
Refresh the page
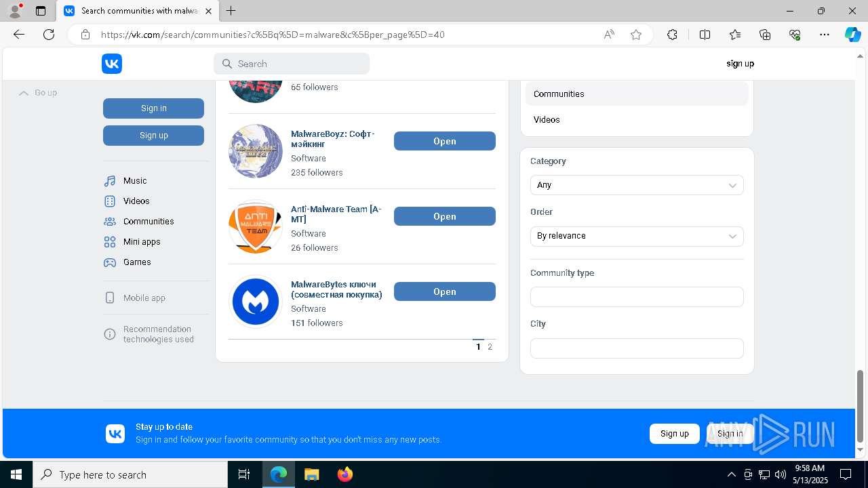49,35
